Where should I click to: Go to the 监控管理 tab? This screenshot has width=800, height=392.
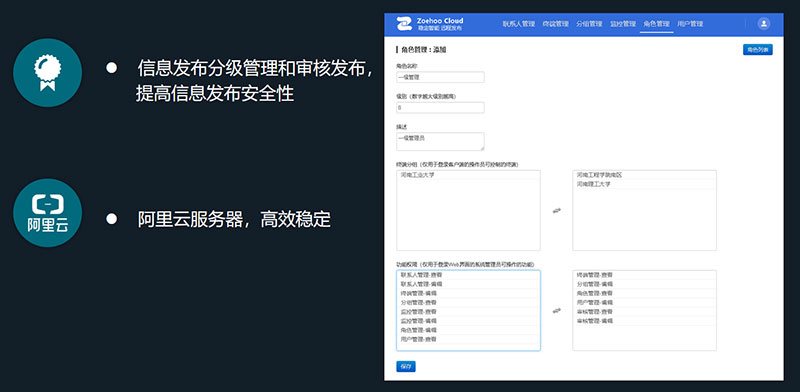click(x=623, y=24)
